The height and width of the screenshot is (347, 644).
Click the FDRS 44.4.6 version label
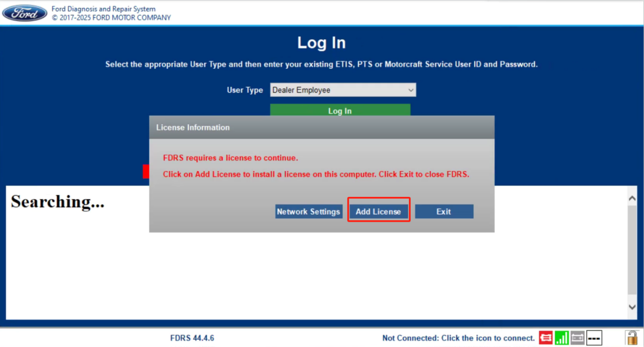coord(192,338)
